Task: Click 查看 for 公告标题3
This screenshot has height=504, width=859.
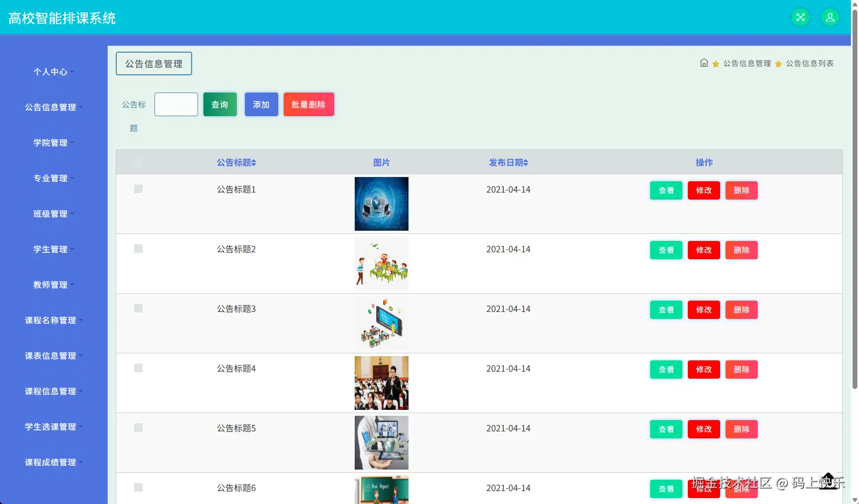Action: pos(666,310)
